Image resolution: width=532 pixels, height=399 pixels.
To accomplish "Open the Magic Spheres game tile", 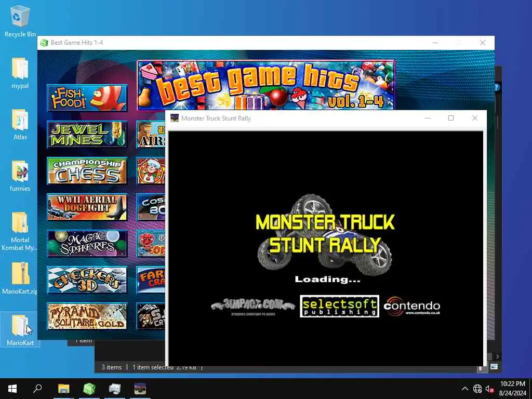I will pos(87,244).
